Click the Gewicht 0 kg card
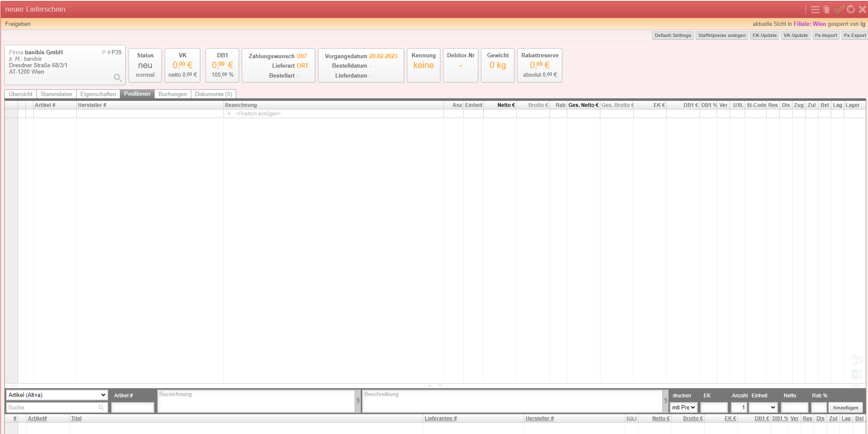 (x=498, y=65)
